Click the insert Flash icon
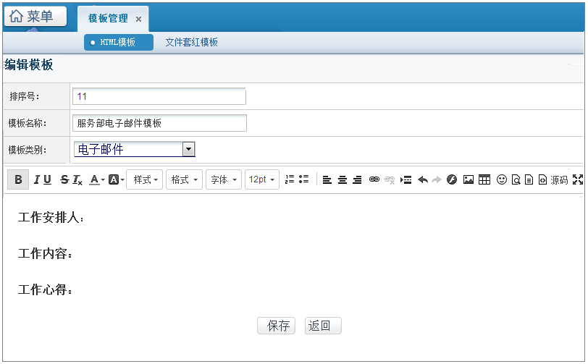 pyautogui.click(x=452, y=179)
